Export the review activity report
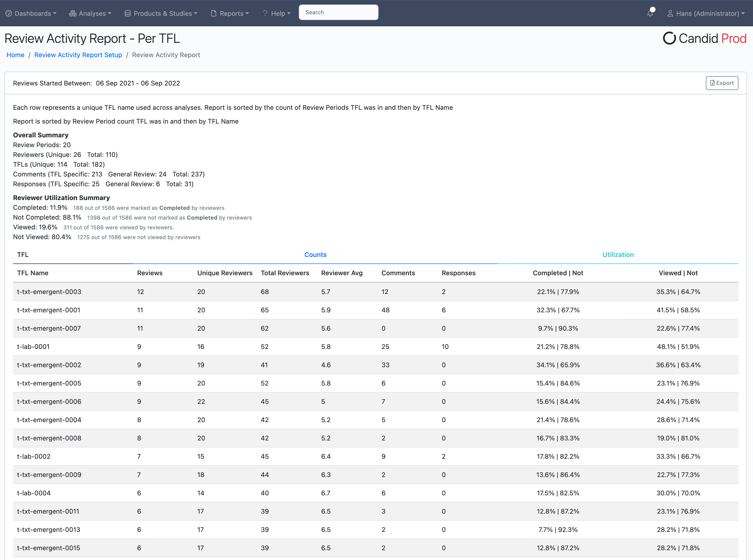Viewport: 753px width, 560px height. pyautogui.click(x=722, y=83)
